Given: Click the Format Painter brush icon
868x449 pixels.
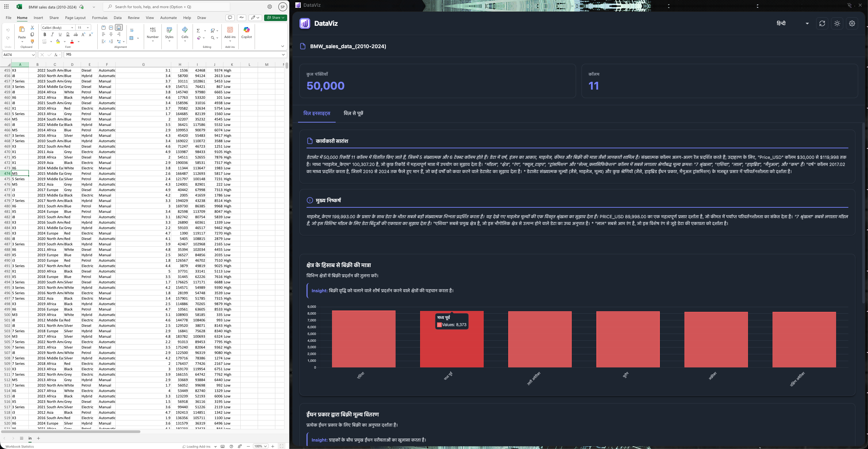Looking at the screenshot, I should (32, 41).
